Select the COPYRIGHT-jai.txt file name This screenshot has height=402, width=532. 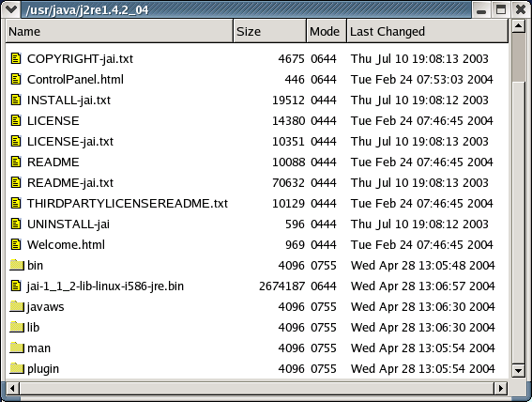[80, 59]
